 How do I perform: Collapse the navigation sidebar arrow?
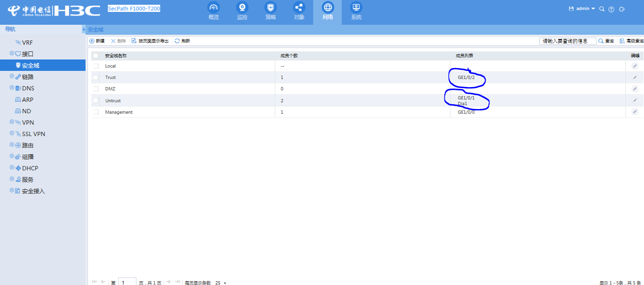pyautogui.click(x=84, y=29)
